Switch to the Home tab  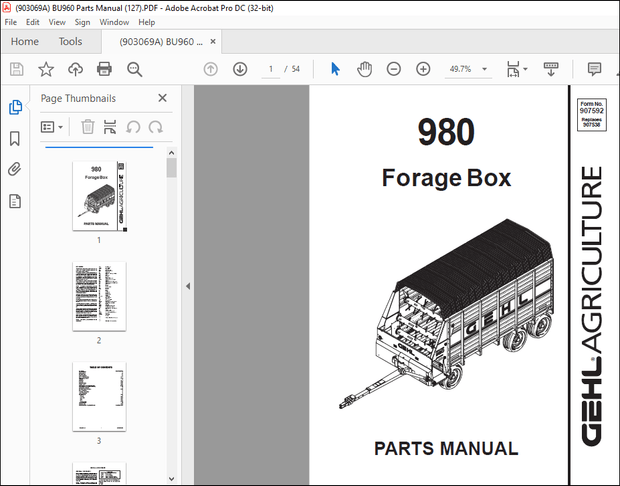coord(25,42)
